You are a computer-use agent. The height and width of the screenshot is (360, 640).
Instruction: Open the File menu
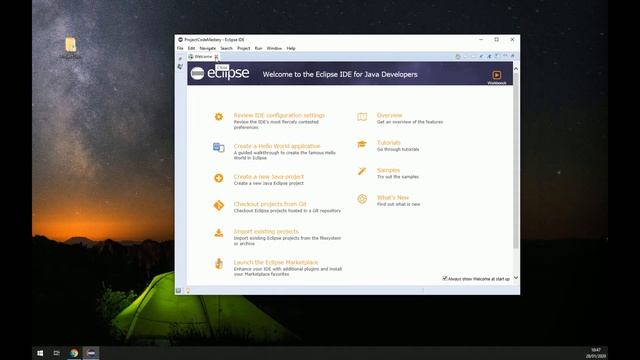(180, 48)
